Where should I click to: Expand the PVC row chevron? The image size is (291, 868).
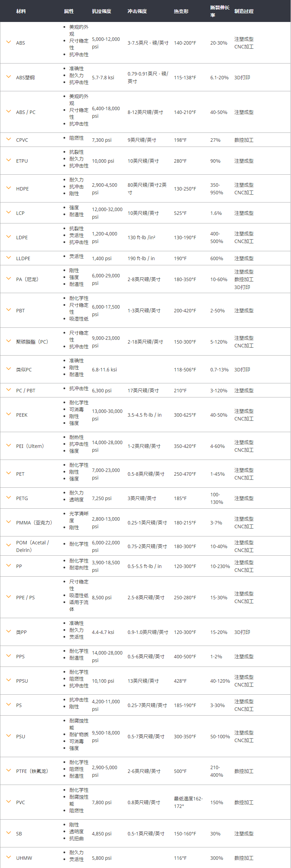(x=9, y=802)
